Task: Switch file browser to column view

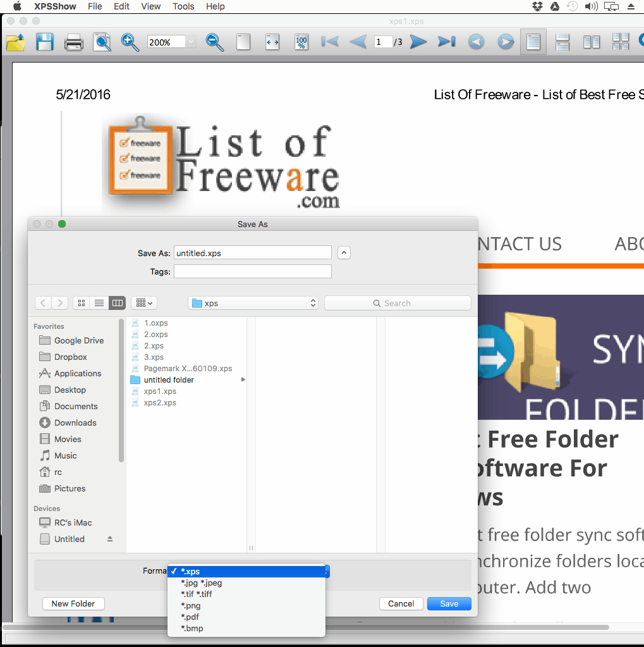Action: coord(117,303)
